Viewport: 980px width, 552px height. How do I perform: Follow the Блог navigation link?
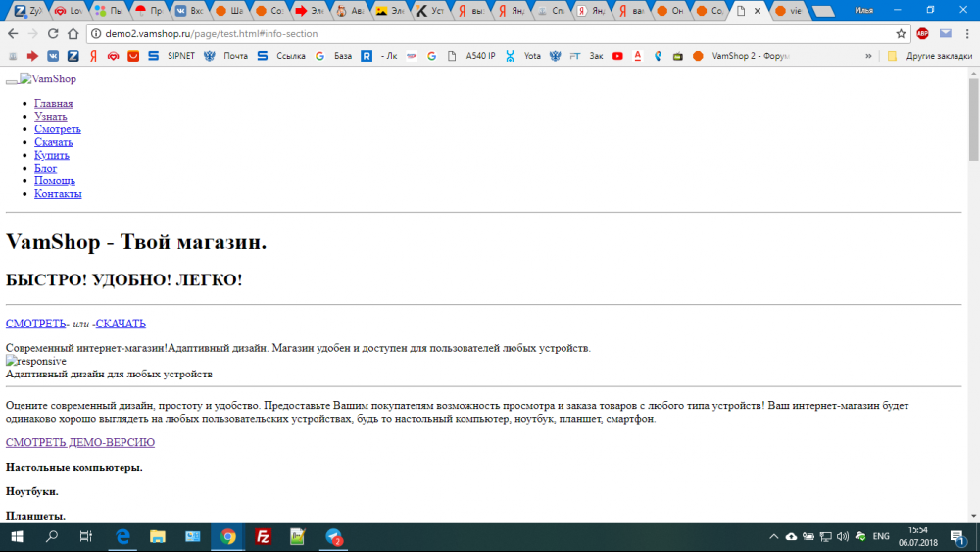46,169
